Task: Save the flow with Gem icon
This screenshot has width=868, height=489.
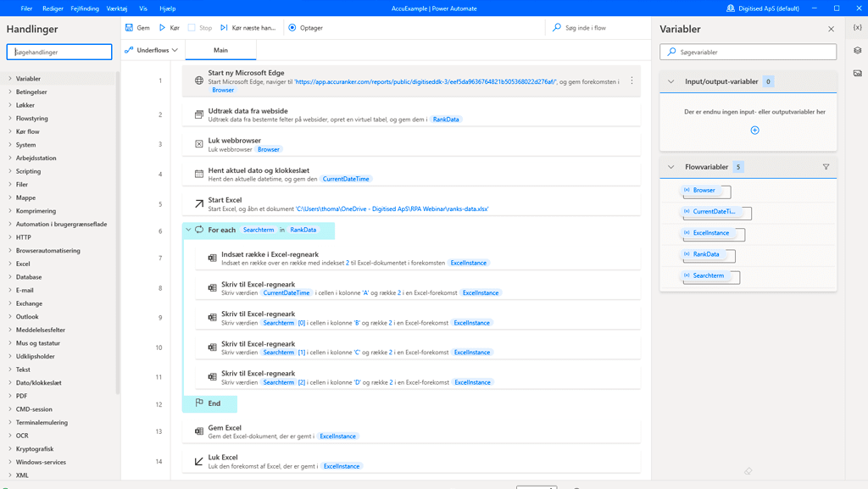Action: pos(129,28)
